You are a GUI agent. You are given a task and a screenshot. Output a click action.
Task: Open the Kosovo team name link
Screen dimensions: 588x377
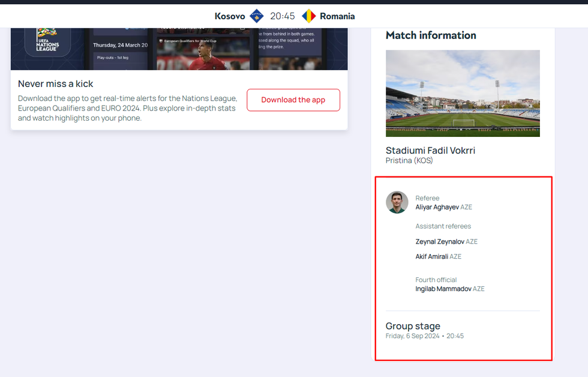click(x=230, y=16)
